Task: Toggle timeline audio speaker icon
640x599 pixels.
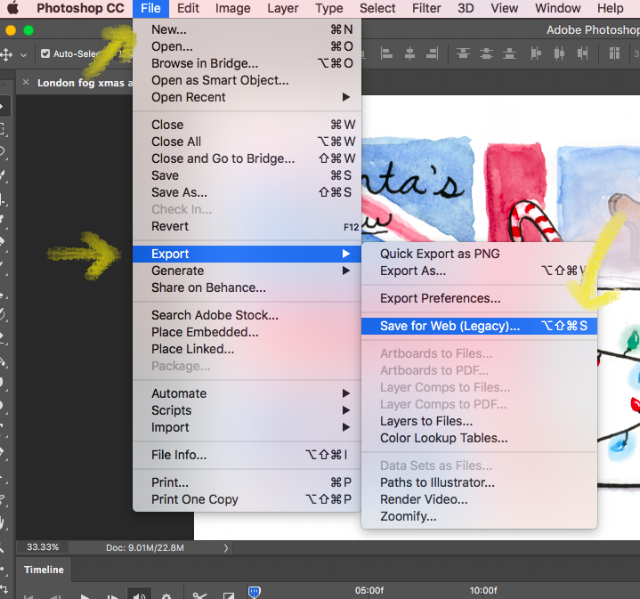Action: pyautogui.click(x=139, y=595)
